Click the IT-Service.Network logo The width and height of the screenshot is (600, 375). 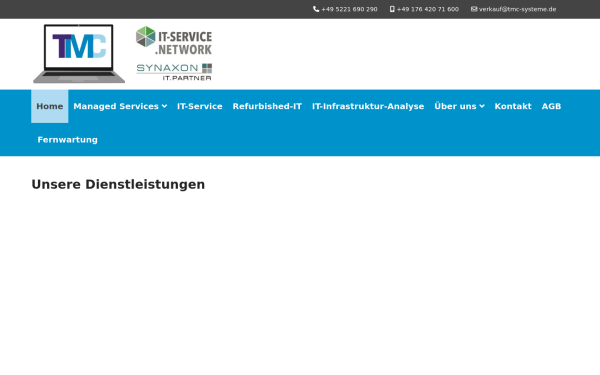[174, 40]
